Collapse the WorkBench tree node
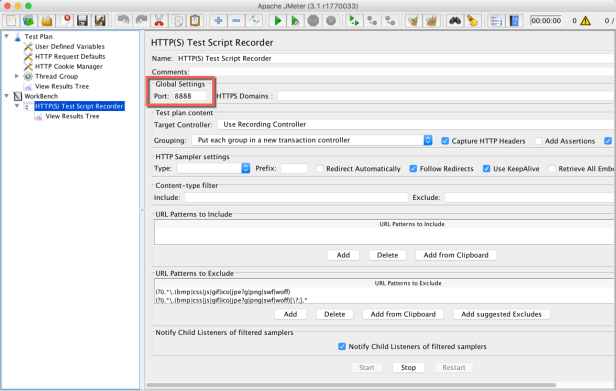 click(x=7, y=96)
